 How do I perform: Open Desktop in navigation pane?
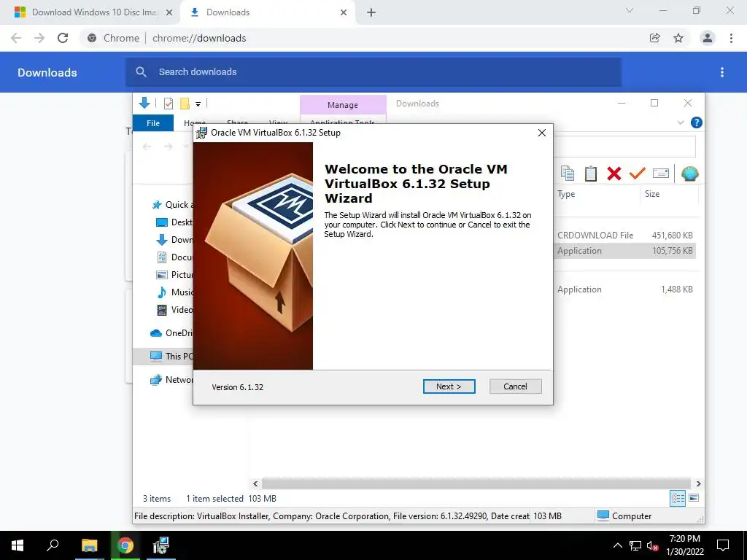pyautogui.click(x=174, y=222)
